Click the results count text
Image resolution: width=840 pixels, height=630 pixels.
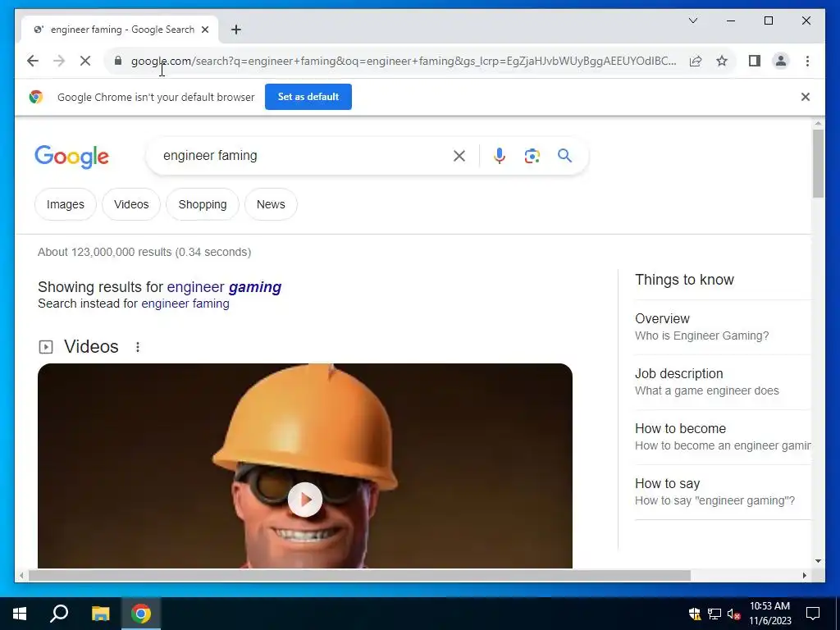coord(144,253)
